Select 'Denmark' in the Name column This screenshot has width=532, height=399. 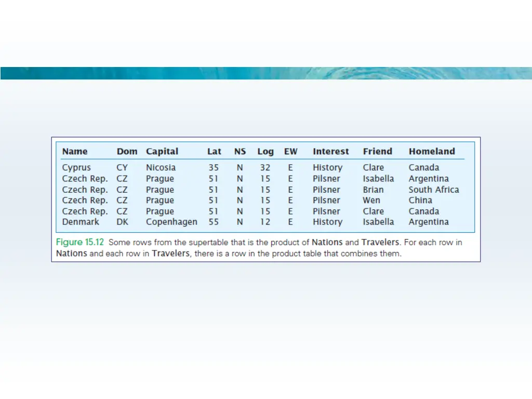click(81, 222)
